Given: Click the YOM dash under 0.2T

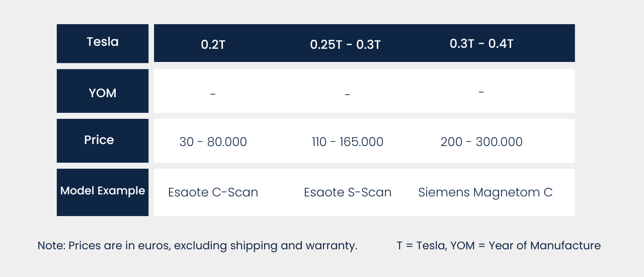Looking at the screenshot, I should click(x=213, y=94).
